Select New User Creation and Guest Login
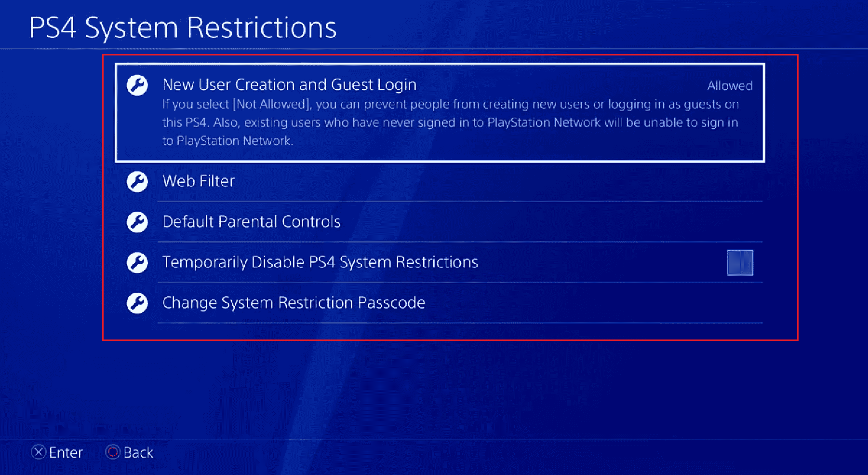 coord(289,85)
